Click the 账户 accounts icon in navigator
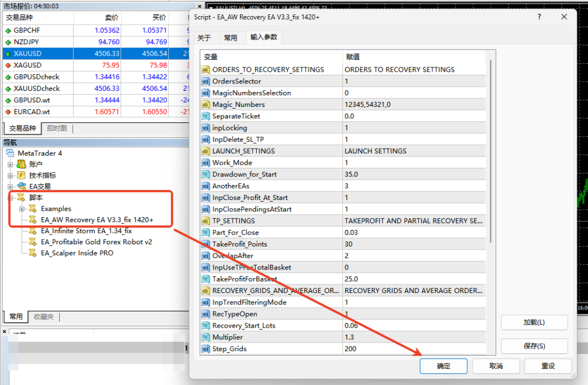The width and height of the screenshot is (588, 385). point(21,164)
